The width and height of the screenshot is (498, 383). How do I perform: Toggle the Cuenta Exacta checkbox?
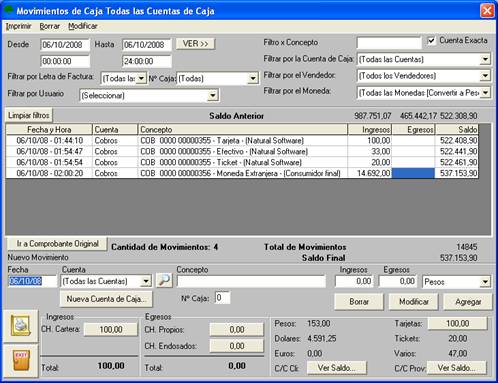[x=431, y=41]
